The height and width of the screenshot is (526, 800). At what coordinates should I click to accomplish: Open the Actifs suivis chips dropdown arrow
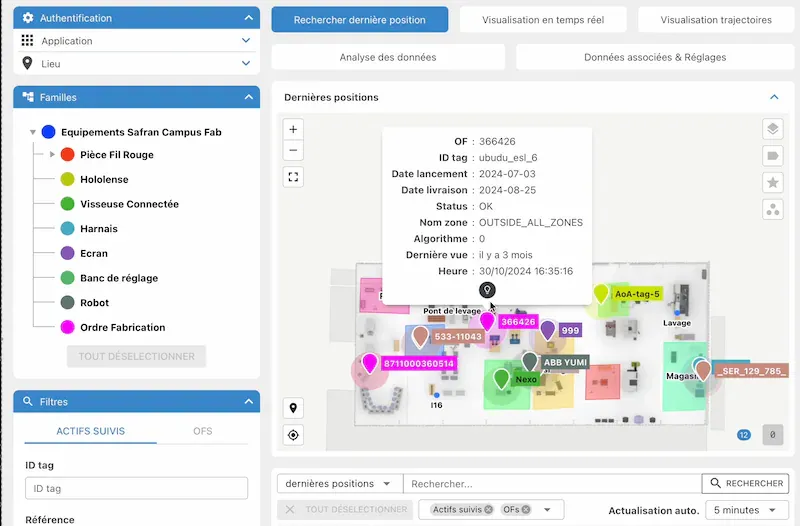547,509
